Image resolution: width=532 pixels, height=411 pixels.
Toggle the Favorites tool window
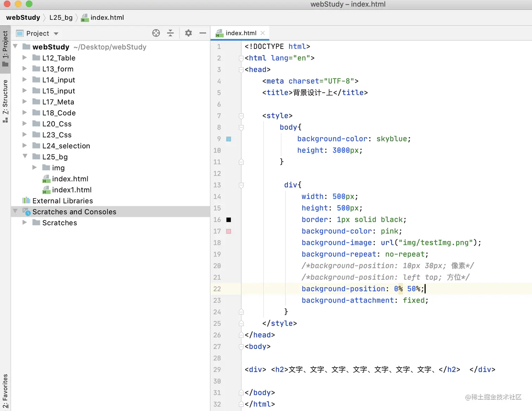5,391
